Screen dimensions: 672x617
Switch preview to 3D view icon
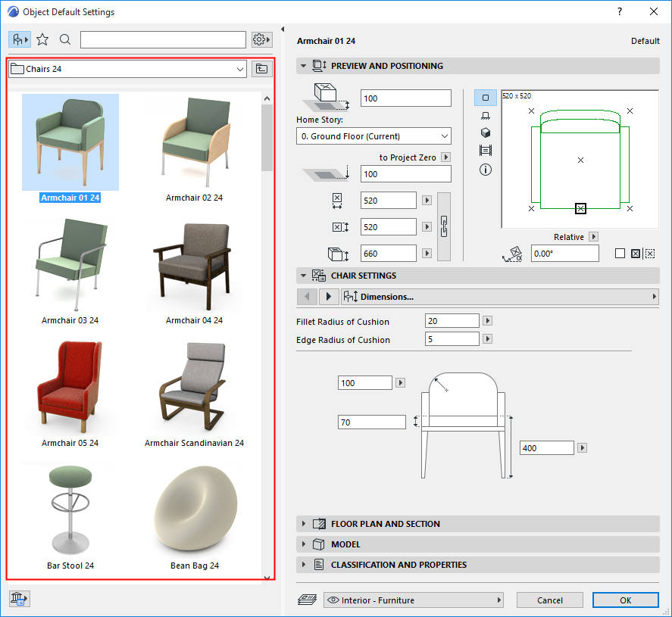pos(486,132)
